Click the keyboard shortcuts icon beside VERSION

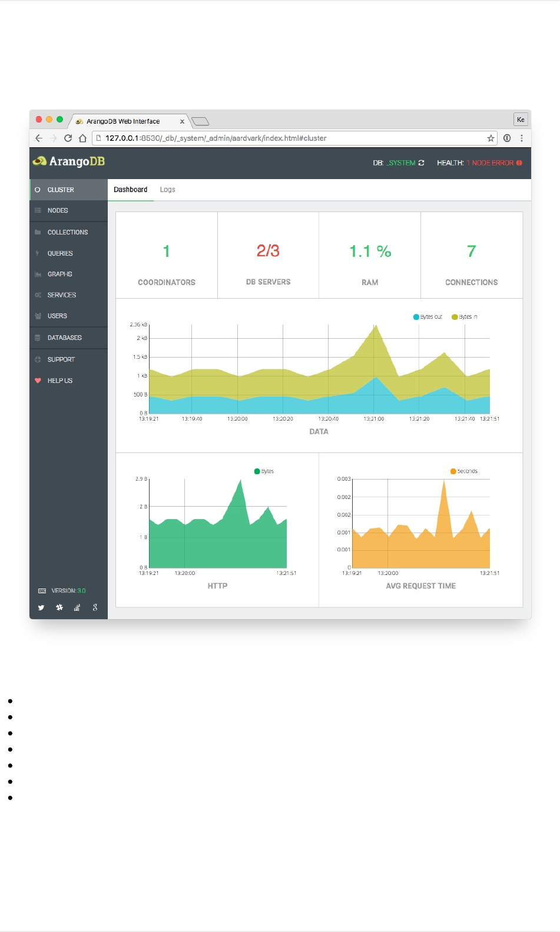click(42, 590)
